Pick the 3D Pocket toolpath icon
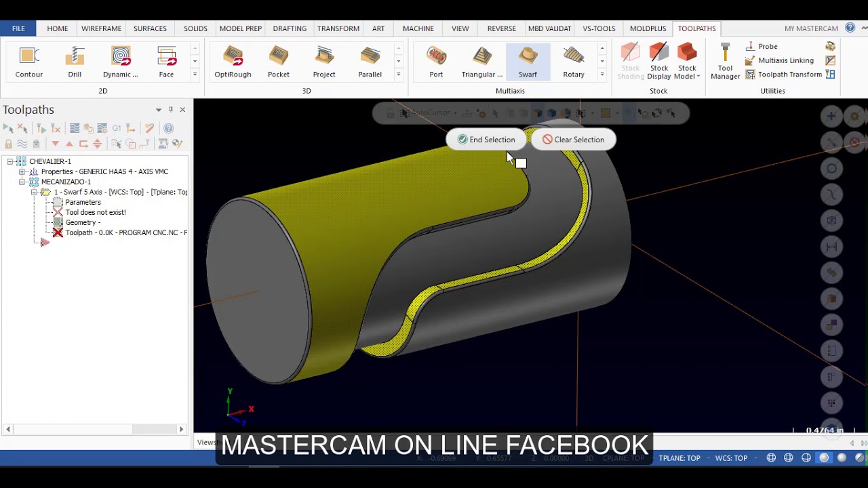 click(x=279, y=62)
